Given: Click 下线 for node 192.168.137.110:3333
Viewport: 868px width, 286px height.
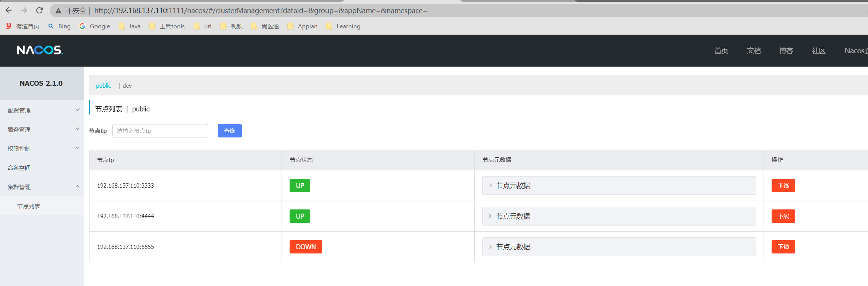Looking at the screenshot, I should pos(783,185).
